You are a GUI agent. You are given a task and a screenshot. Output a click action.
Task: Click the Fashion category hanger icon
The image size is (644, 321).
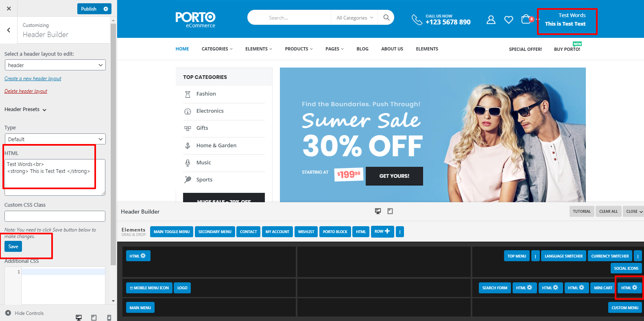click(x=188, y=94)
